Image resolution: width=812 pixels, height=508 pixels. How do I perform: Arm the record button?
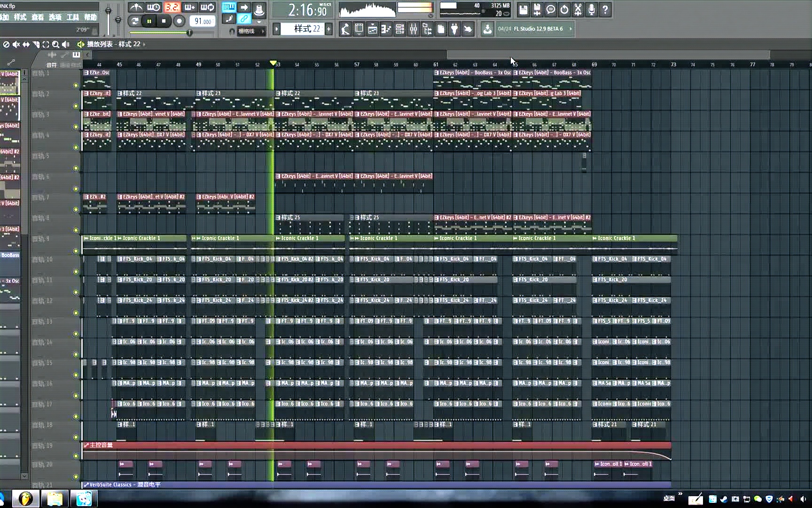pyautogui.click(x=179, y=21)
